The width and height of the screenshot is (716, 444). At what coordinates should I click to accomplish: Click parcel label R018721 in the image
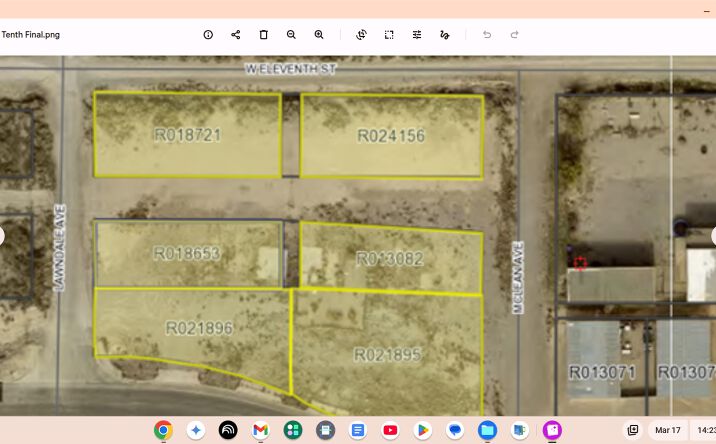pyautogui.click(x=187, y=135)
